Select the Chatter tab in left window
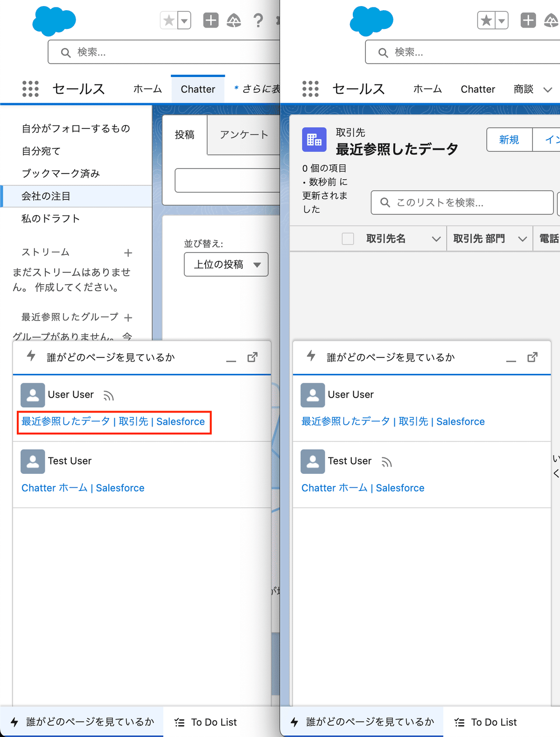The height and width of the screenshot is (737, 560). coord(198,89)
